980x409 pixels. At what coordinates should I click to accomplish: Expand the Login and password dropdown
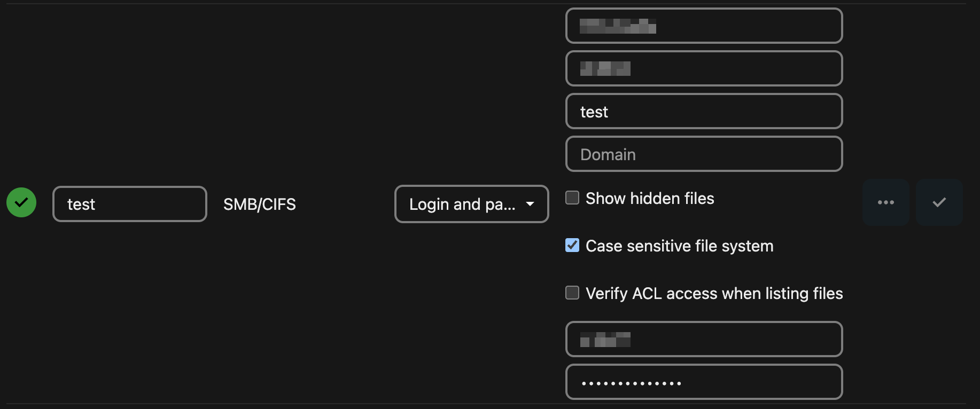pos(462,204)
